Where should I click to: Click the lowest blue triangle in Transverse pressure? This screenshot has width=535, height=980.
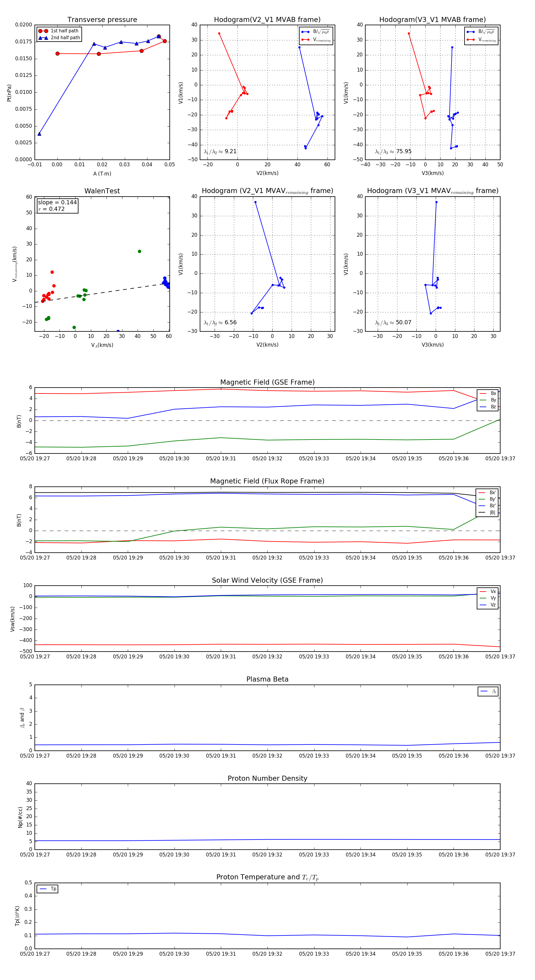click(x=39, y=134)
